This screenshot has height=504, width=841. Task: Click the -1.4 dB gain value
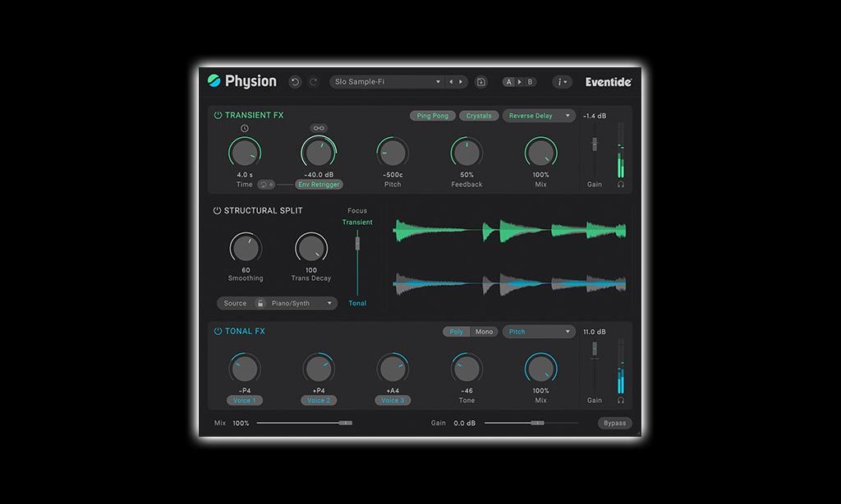click(x=595, y=116)
